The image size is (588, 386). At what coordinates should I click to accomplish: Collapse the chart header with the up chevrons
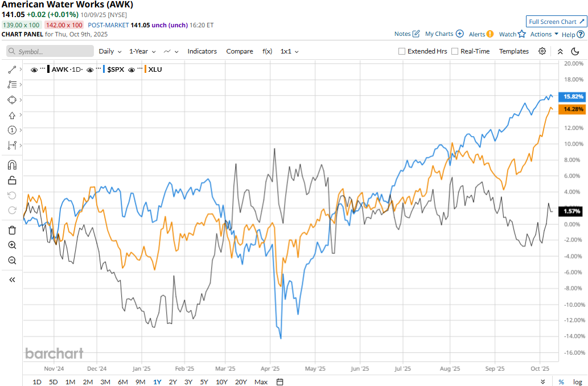pos(560,51)
